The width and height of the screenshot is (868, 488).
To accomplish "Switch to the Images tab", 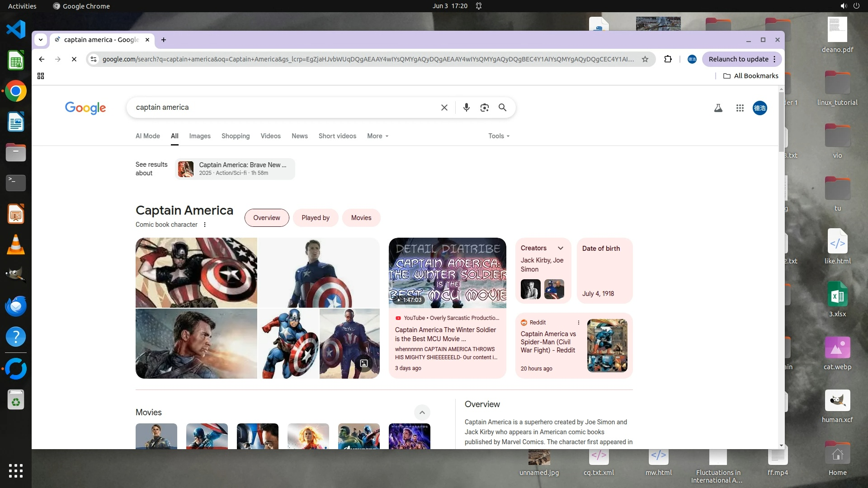I will coord(199,136).
